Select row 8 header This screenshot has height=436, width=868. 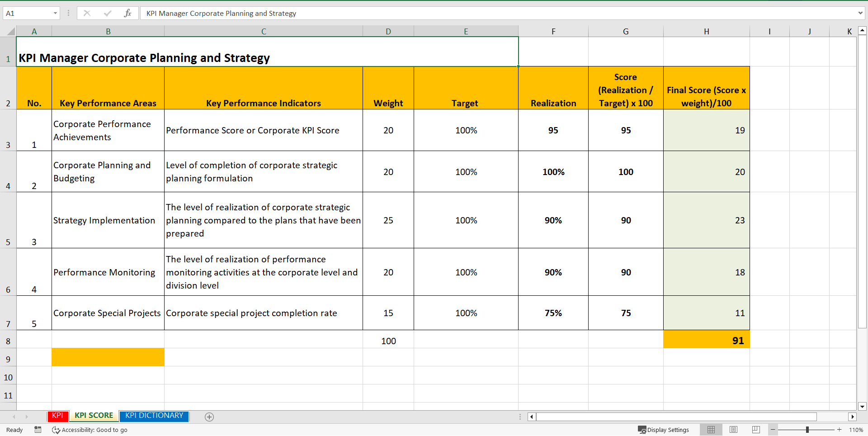tap(8, 339)
